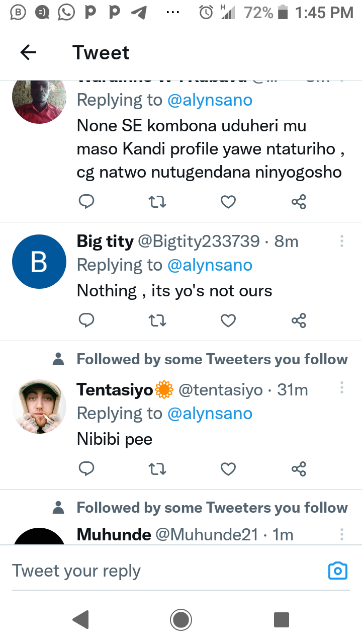Like the 'None SE kombona' tweet
Image resolution: width=362 pixels, height=644 pixels.
click(228, 202)
